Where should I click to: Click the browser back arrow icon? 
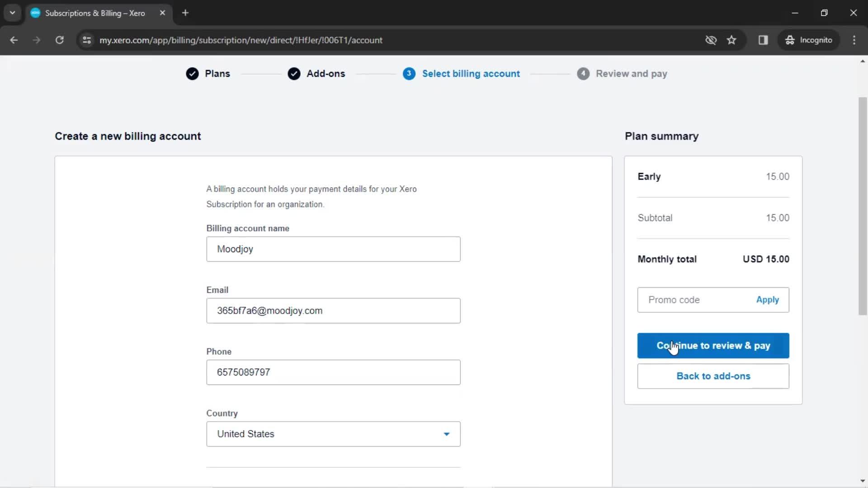pyautogui.click(x=14, y=40)
